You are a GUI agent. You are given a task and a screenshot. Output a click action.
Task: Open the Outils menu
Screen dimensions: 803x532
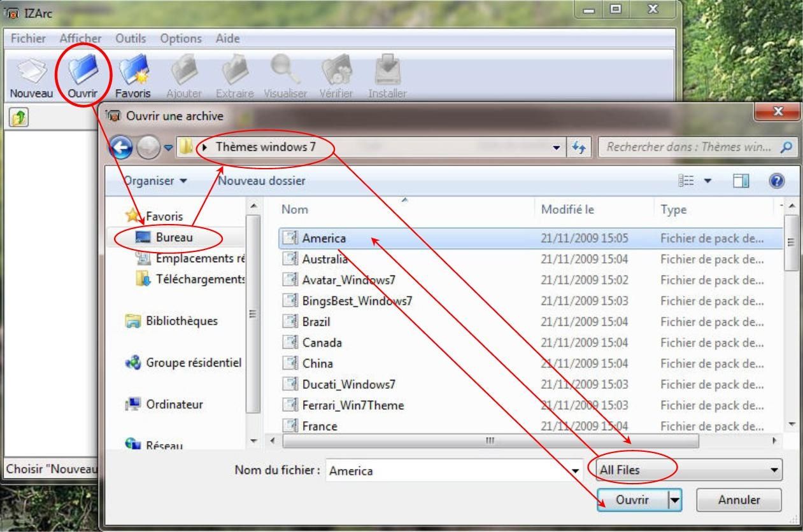pyautogui.click(x=131, y=38)
